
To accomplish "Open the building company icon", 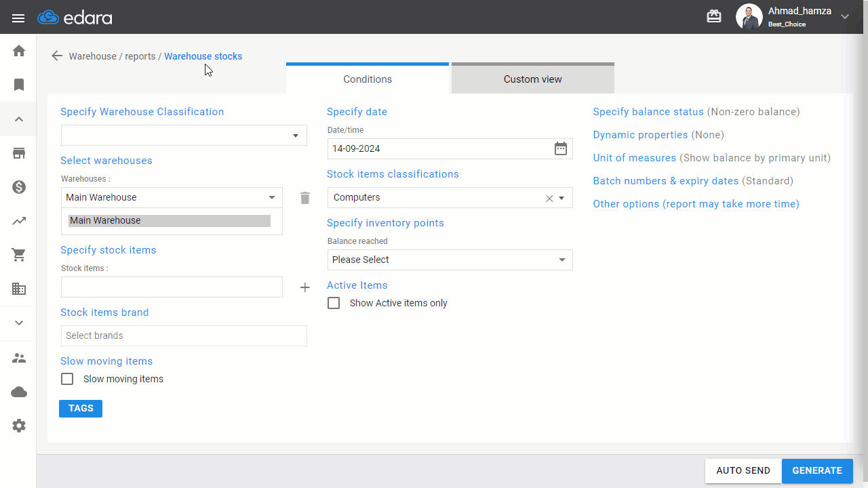I will 19,289.
